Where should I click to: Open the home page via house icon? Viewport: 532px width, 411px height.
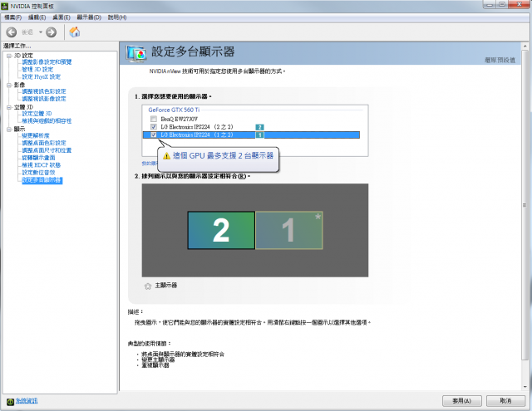point(75,32)
